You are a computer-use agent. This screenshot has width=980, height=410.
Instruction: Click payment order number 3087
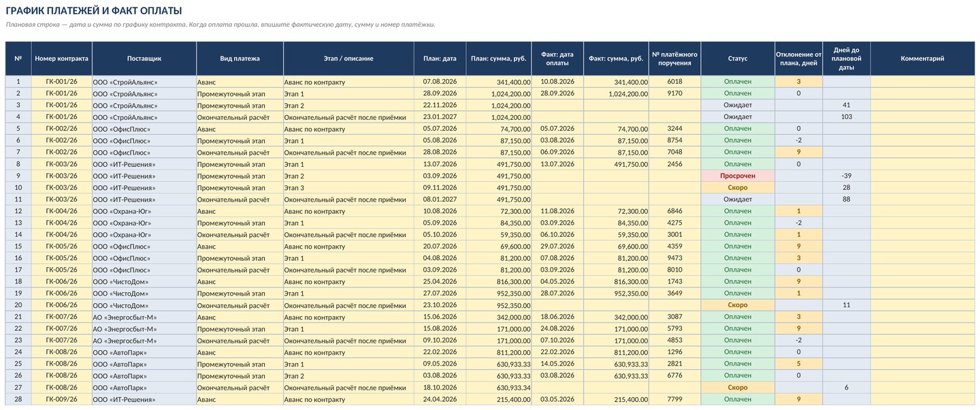coord(674,317)
